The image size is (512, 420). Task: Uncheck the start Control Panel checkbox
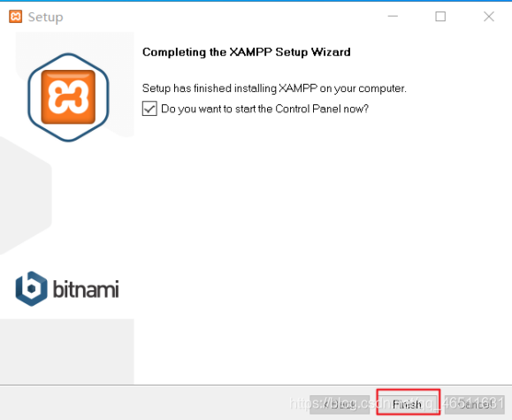[x=149, y=109]
